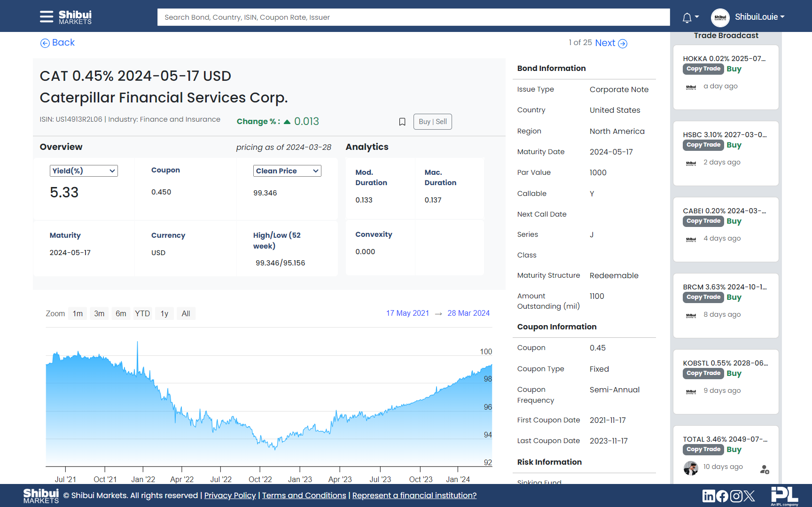The width and height of the screenshot is (812, 507).
Task: Open Terms and Conditions link
Action: click(x=304, y=495)
